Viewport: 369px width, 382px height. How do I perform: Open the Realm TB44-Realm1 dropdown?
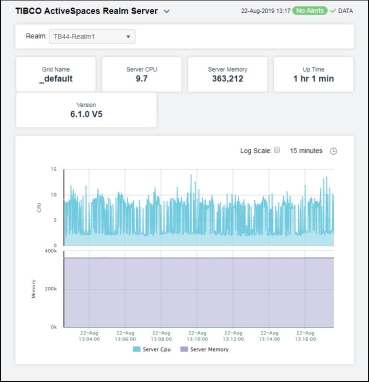pyautogui.click(x=92, y=37)
